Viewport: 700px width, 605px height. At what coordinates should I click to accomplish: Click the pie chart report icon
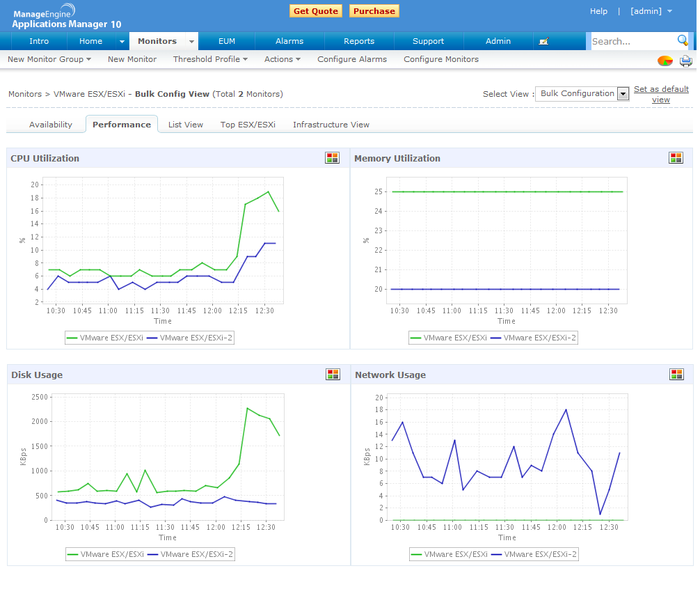point(665,61)
